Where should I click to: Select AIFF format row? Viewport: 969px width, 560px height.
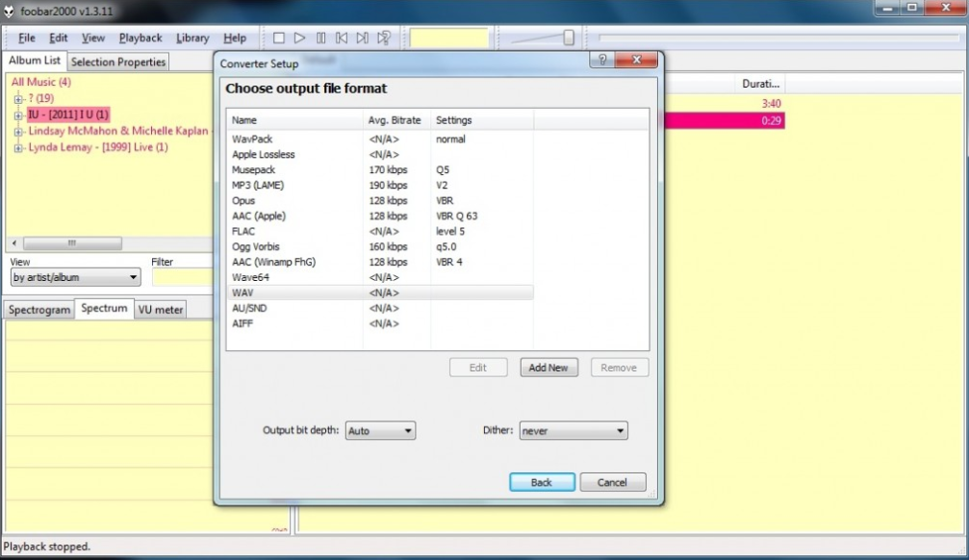tap(380, 323)
